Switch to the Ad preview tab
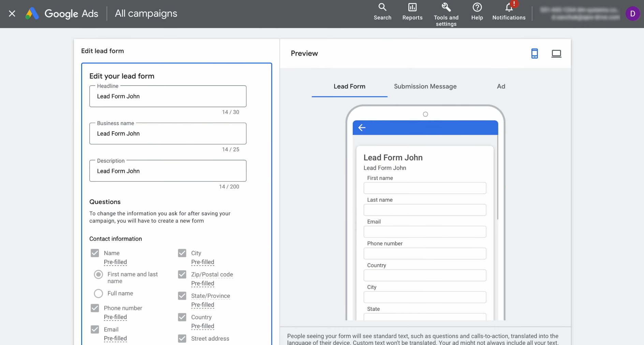The height and width of the screenshot is (345, 644). tap(501, 87)
